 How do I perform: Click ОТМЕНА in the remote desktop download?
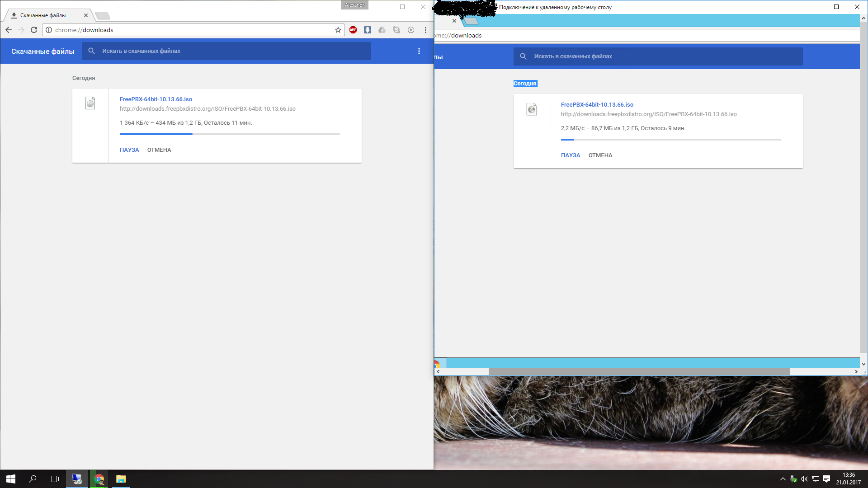pyautogui.click(x=600, y=155)
